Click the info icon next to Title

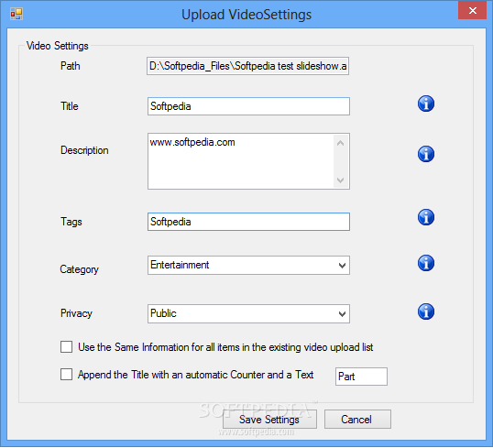click(426, 104)
